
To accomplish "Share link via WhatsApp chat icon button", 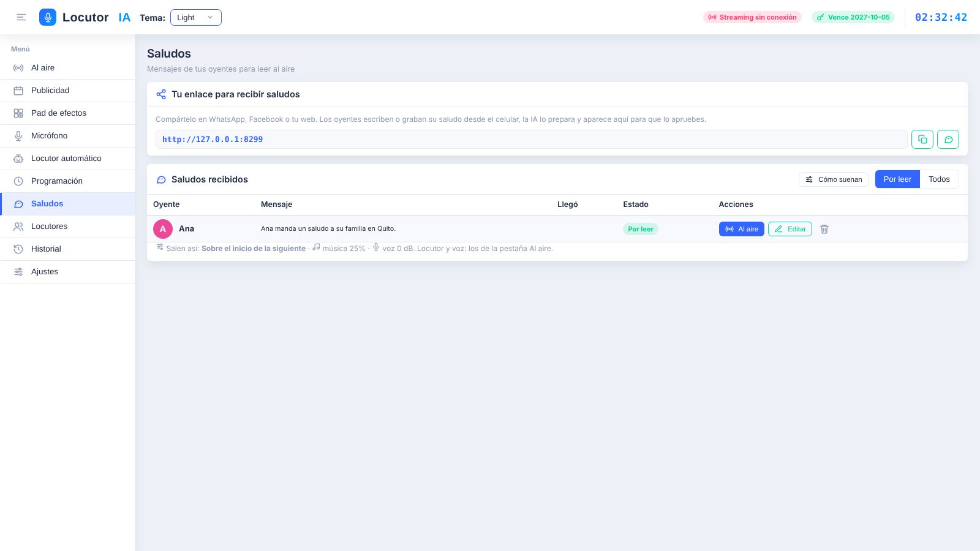I will click(948, 140).
